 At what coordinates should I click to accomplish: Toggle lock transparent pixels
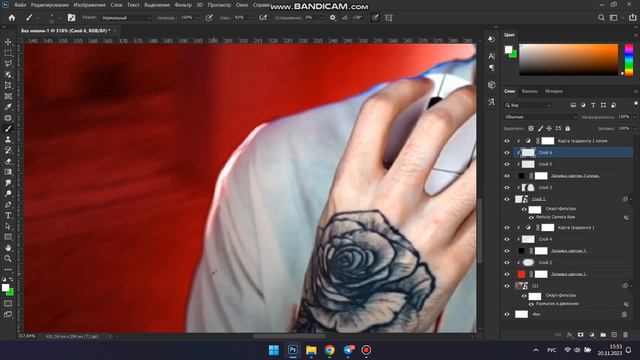[531, 129]
